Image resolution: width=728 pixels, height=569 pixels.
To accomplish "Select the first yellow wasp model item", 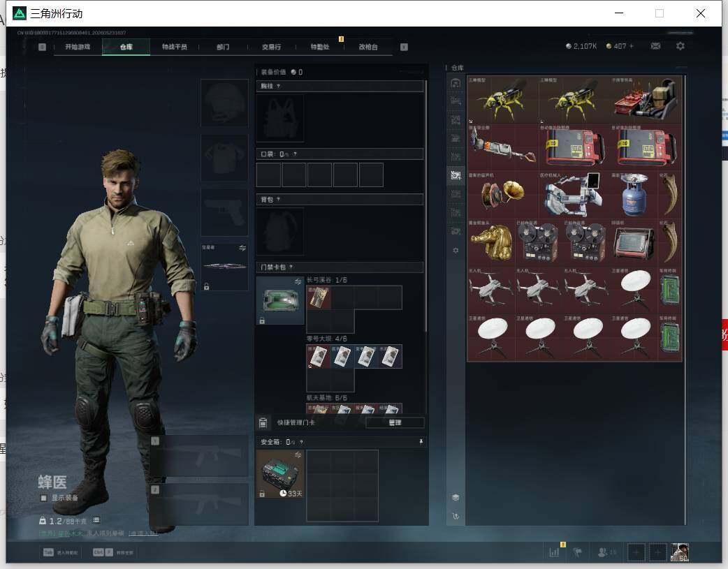I will (x=503, y=100).
